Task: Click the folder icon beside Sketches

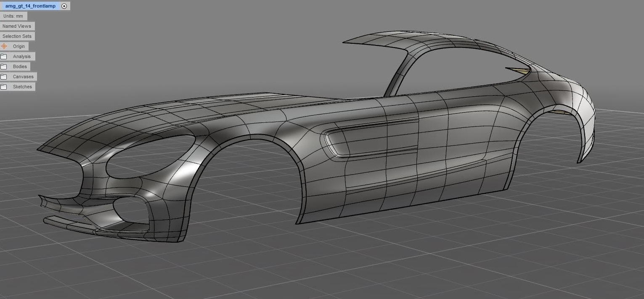Action: (x=4, y=87)
